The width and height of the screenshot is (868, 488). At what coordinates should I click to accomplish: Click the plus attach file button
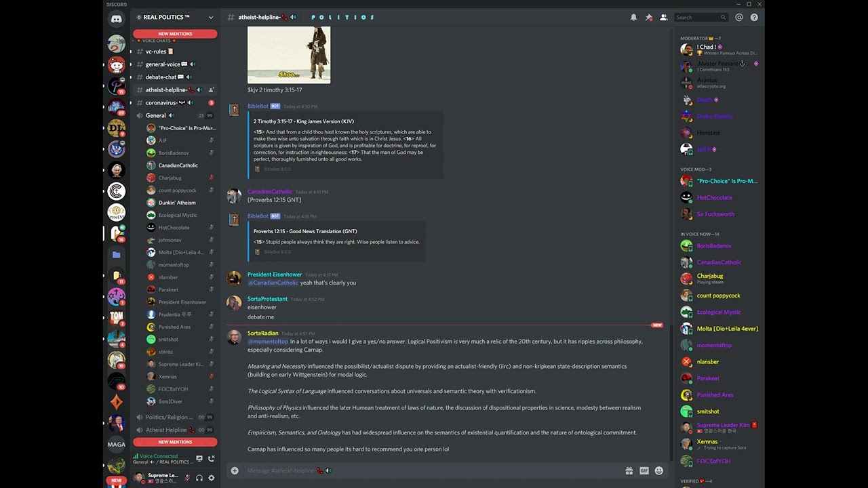tap(235, 470)
